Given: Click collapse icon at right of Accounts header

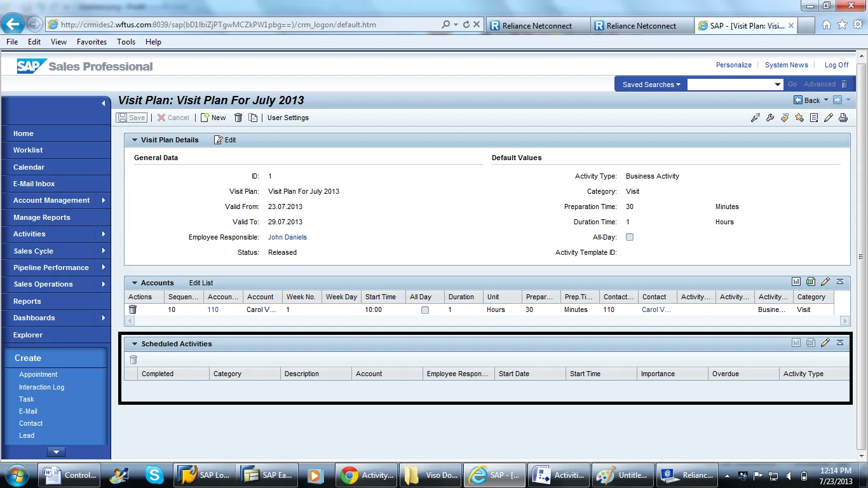Looking at the screenshot, I should (x=840, y=281).
